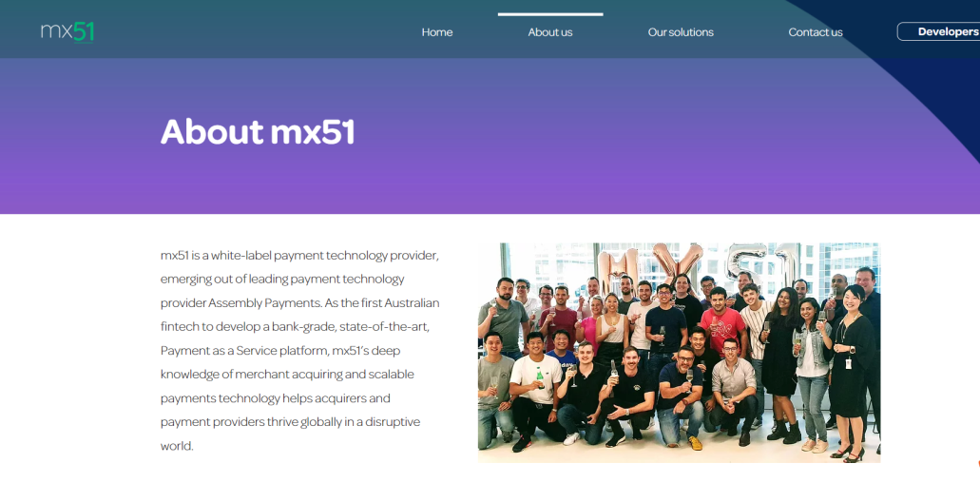This screenshot has width=980, height=483.
Task: Click the mx51 logo in the header
Action: (x=67, y=32)
